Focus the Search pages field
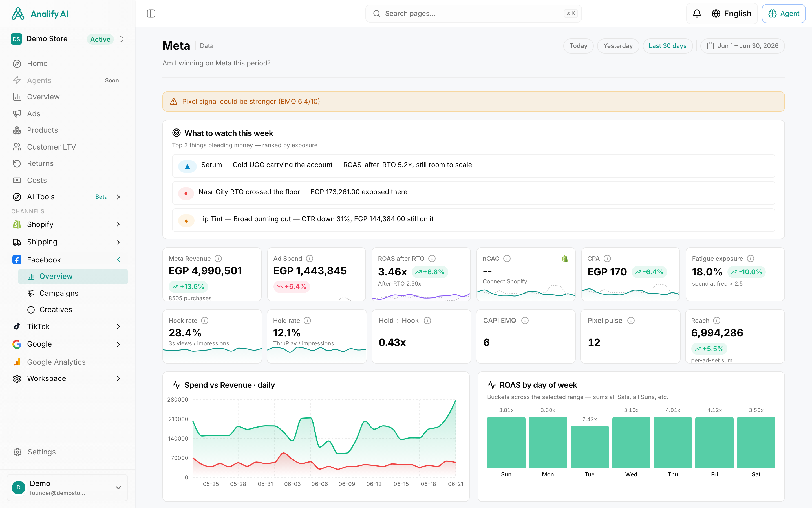Image resolution: width=812 pixels, height=508 pixels. (473, 14)
